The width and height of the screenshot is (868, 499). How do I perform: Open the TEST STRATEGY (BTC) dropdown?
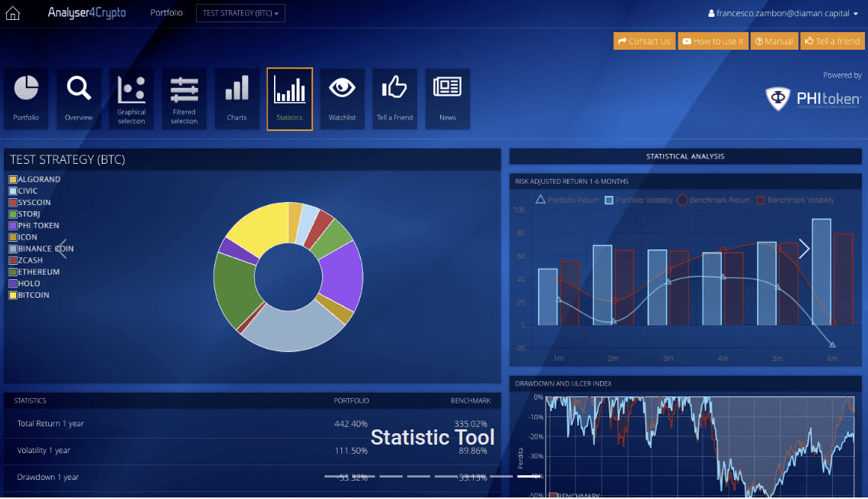coord(240,13)
